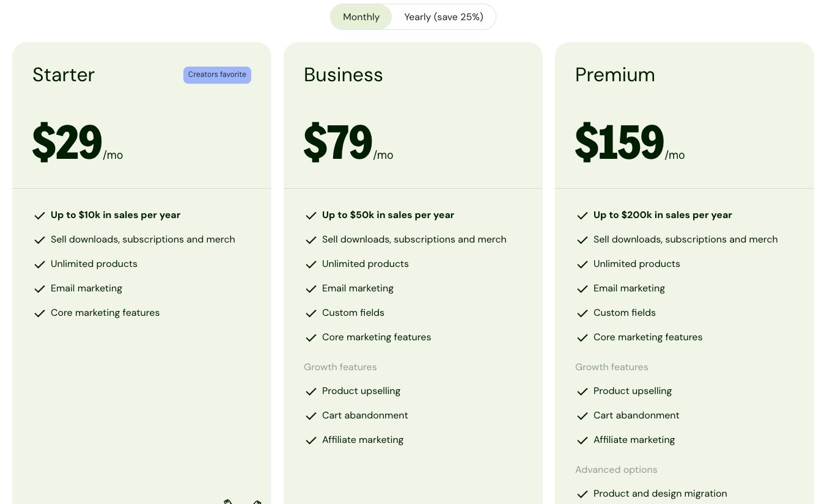Select the Monthly billing option
Image resolution: width=827 pixels, height=504 pixels.
coord(361,16)
